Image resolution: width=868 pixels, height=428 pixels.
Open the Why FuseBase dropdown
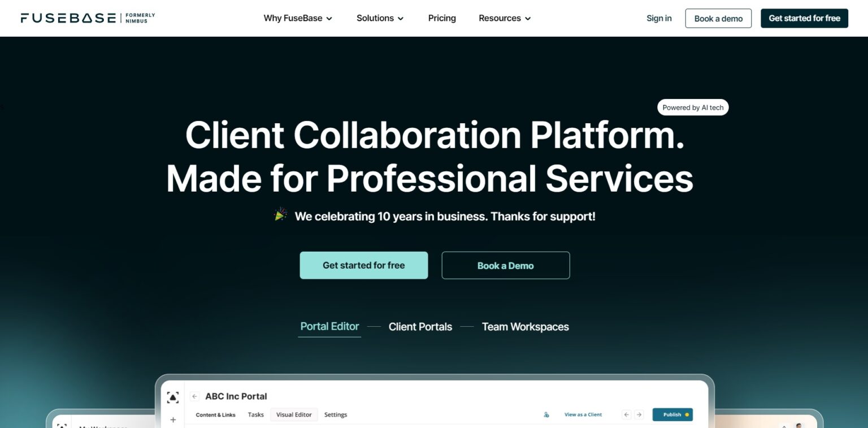click(x=298, y=18)
